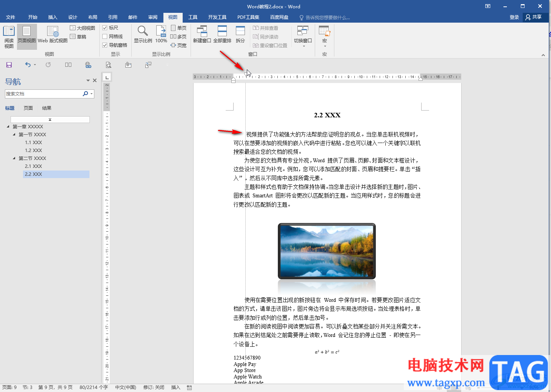Click the paperclip attachment icon in quick access toolbar
Screen dimensions: 551x392
(x=128, y=65)
